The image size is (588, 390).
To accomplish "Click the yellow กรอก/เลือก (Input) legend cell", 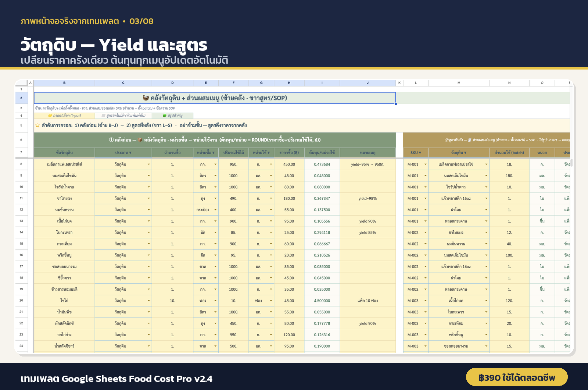I will [64, 116].
